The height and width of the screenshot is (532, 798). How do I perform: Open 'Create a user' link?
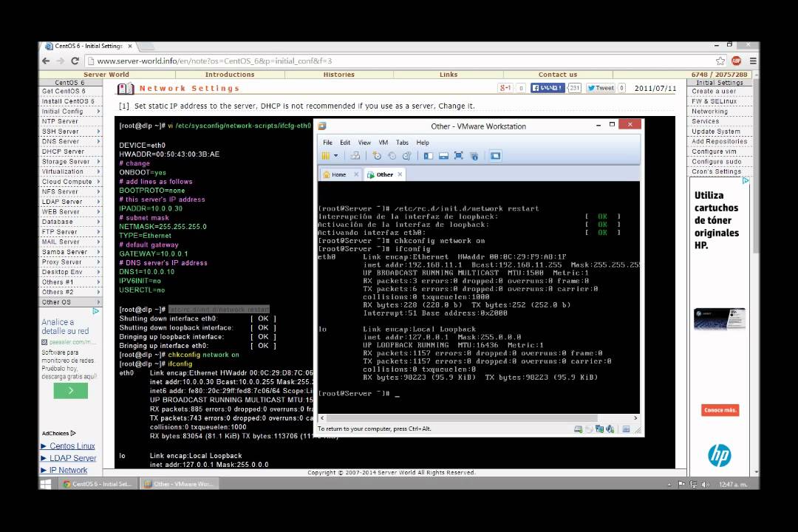(x=714, y=92)
